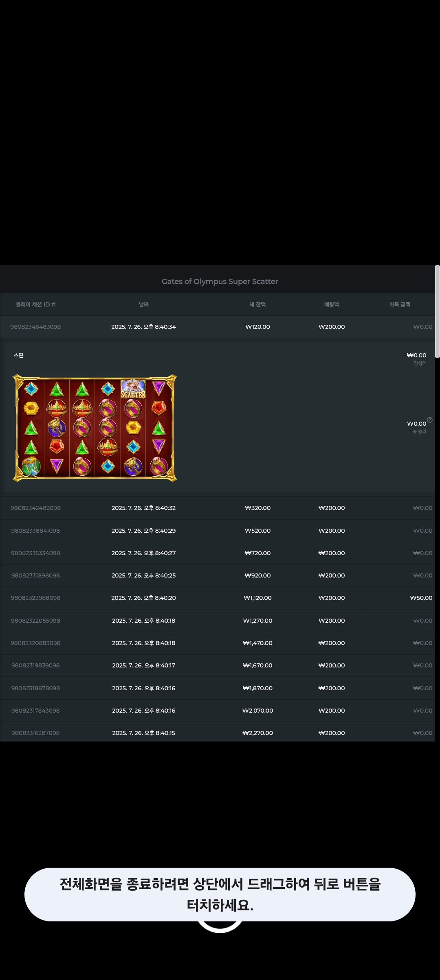Click the ₩50.00 win amount
The width and height of the screenshot is (440, 980).
coord(421,598)
